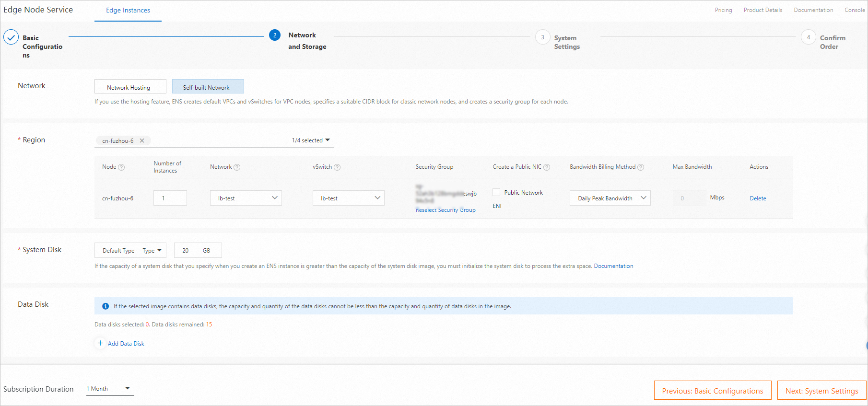The image size is (868, 406).
Task: Click the Edge Node Service title
Action: (x=38, y=10)
